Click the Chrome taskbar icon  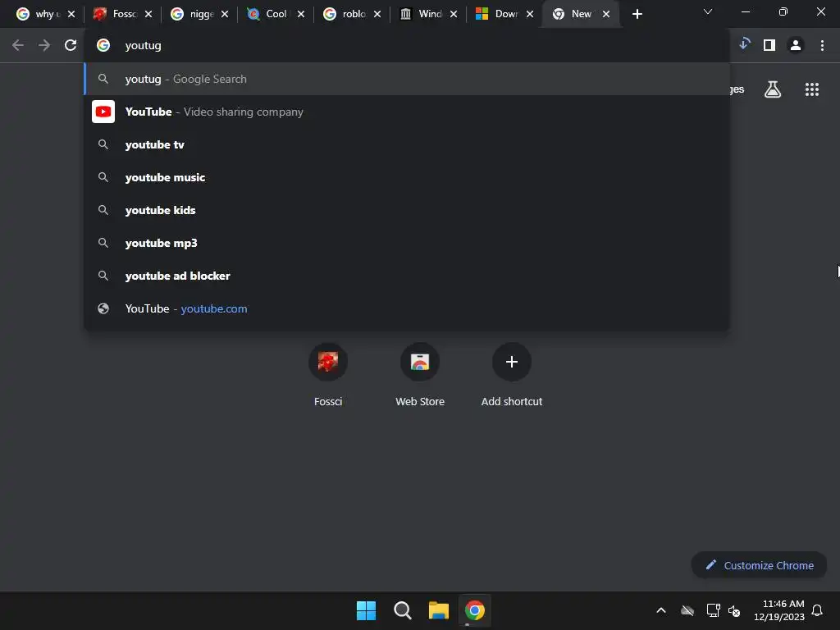[x=475, y=610]
